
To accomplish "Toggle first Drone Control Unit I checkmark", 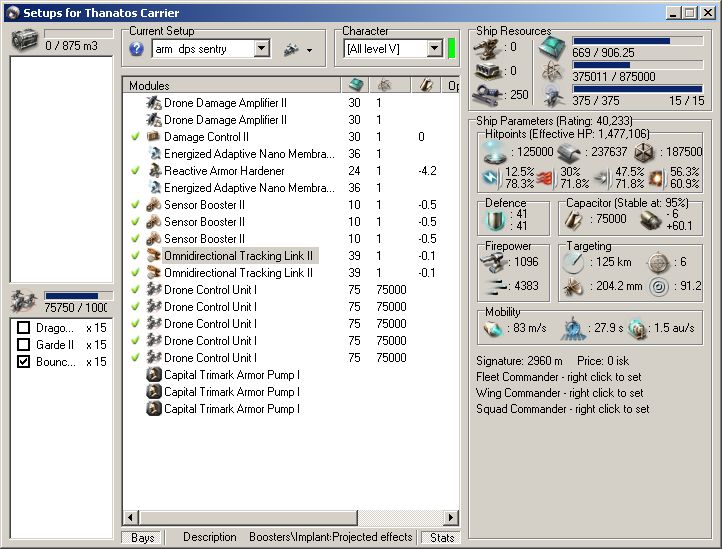I will pyautogui.click(x=135, y=290).
